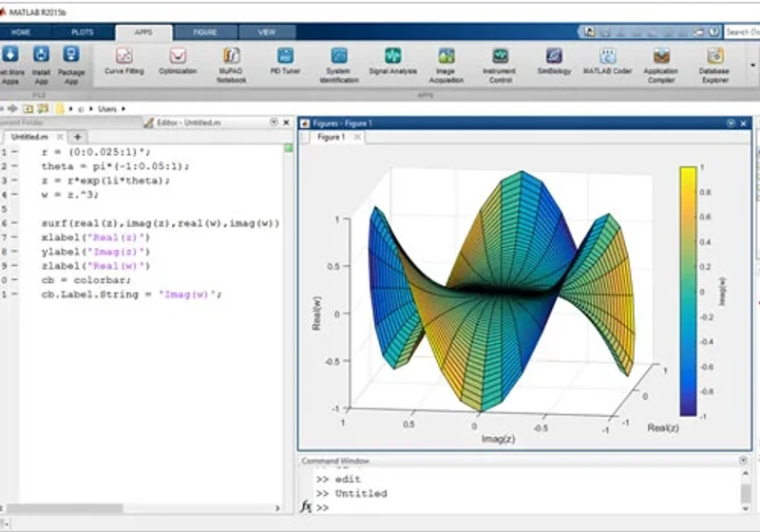Open the Get More Apps button
Image resolution: width=760 pixels, height=532 pixels.
pos(10,66)
